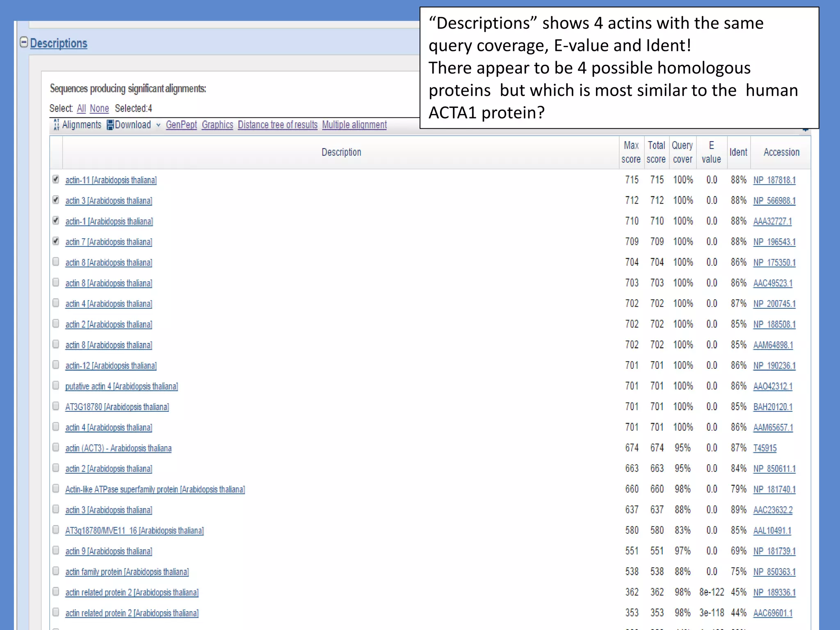
Task: Check the actin-12 row checkbox
Action: [56, 365]
